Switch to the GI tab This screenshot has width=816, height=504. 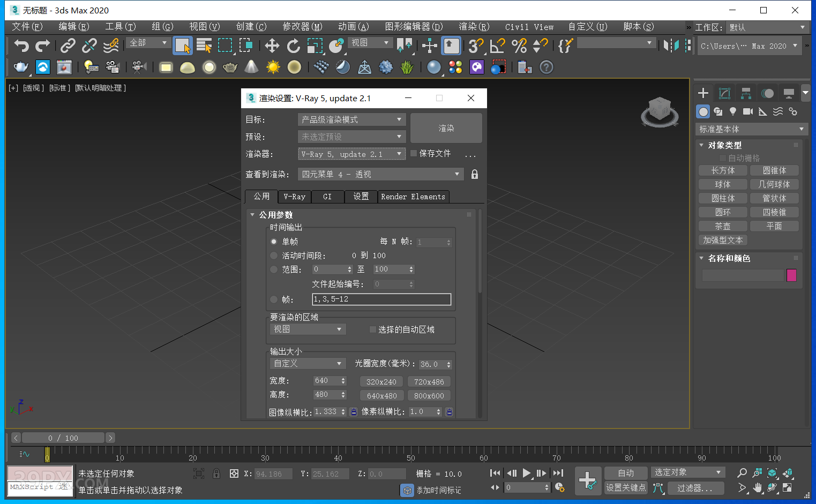(x=327, y=197)
